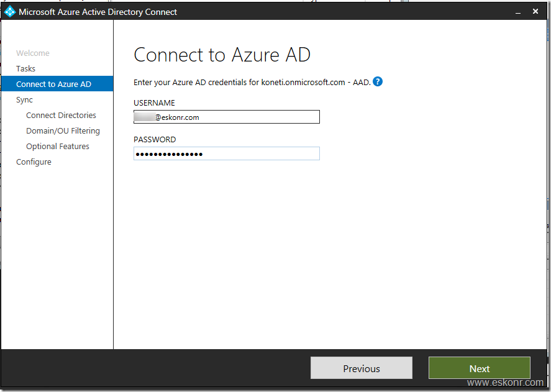This screenshot has height=392, width=551.
Task: Click the window title 'Microsoft Azure Active Directory Connect'
Action: (x=98, y=12)
